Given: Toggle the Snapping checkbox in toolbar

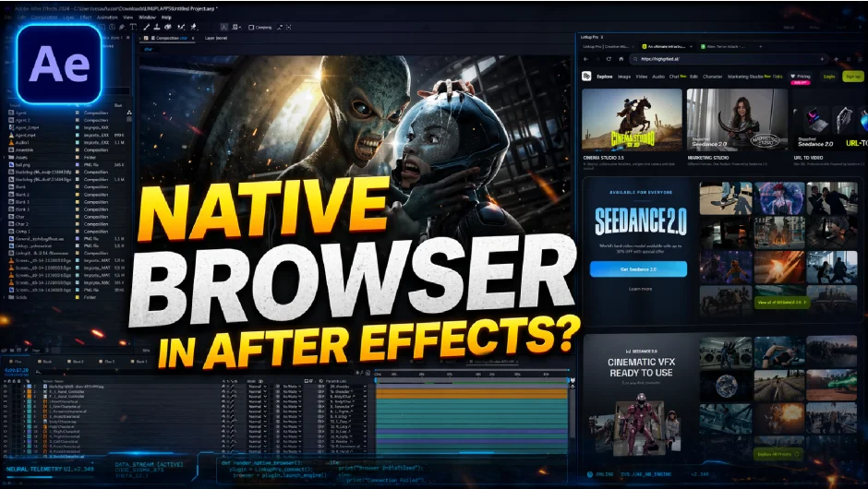Looking at the screenshot, I should [251, 27].
